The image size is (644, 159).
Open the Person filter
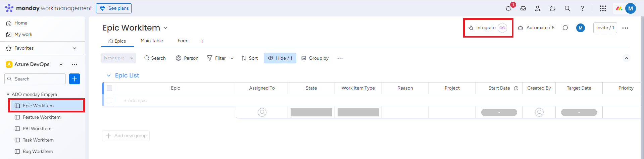(187, 58)
